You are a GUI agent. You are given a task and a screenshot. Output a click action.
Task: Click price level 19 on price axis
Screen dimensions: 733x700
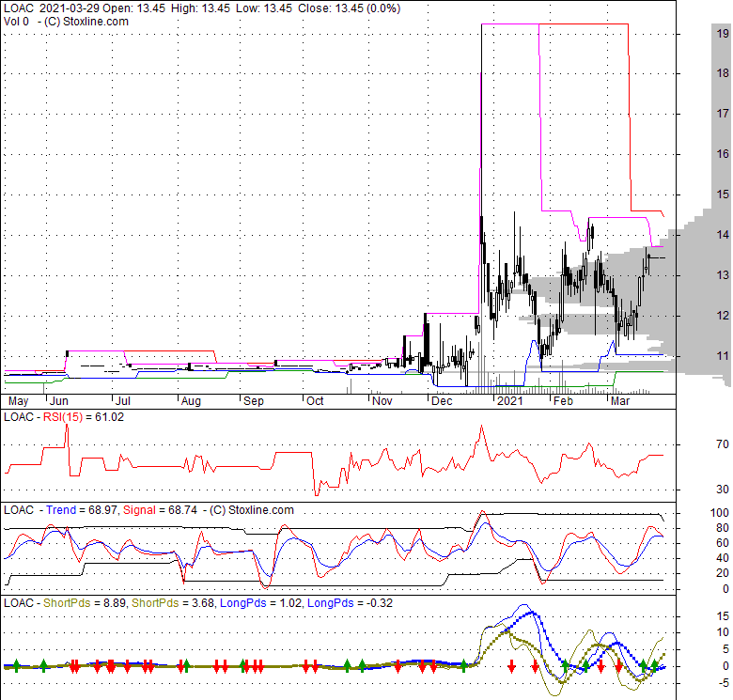723,33
